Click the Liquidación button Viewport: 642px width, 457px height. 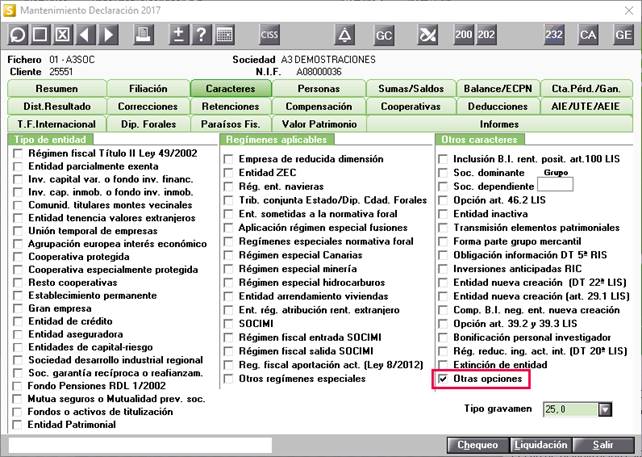[x=541, y=445]
